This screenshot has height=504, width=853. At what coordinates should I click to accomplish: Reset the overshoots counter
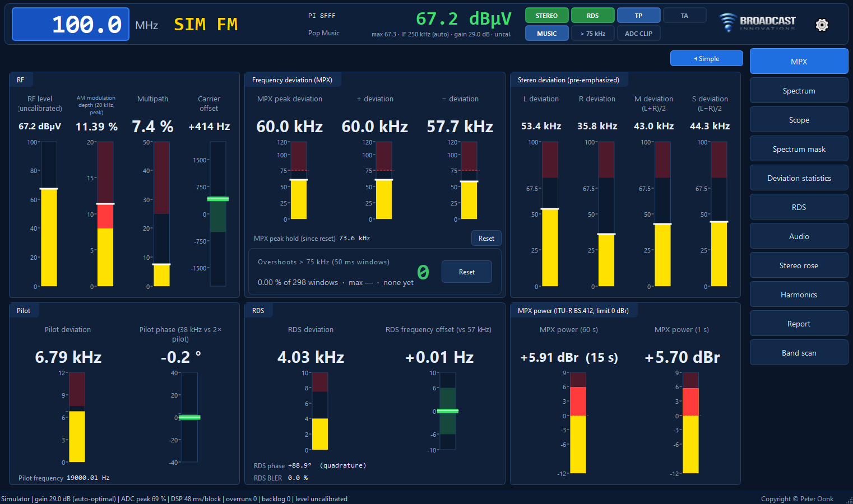(466, 272)
